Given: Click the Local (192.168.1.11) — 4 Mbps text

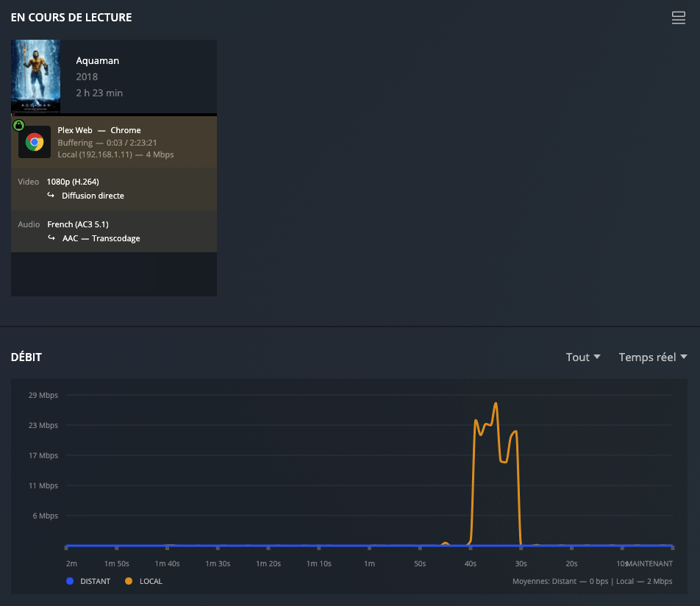Looking at the screenshot, I should click(115, 154).
